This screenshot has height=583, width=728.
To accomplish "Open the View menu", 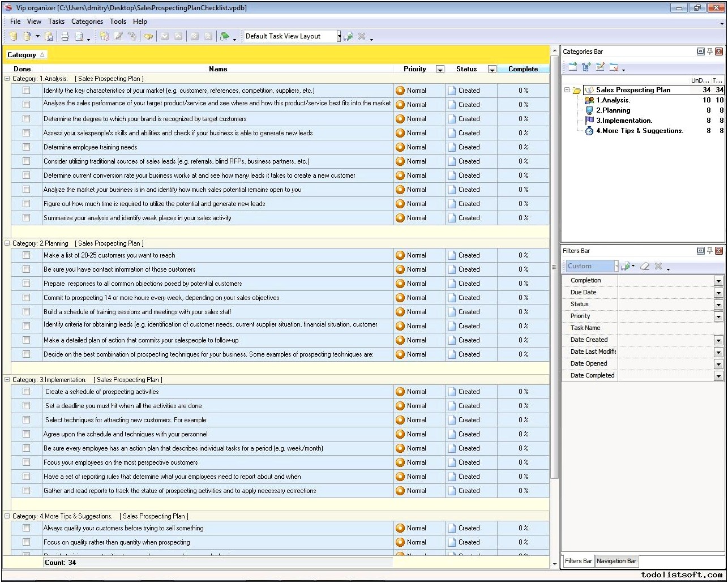I will (34, 22).
